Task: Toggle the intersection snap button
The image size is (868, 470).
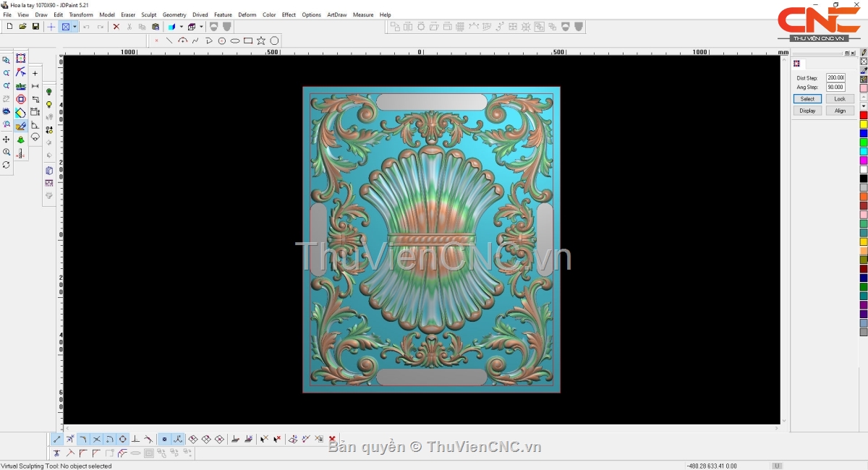Action: tap(96, 439)
